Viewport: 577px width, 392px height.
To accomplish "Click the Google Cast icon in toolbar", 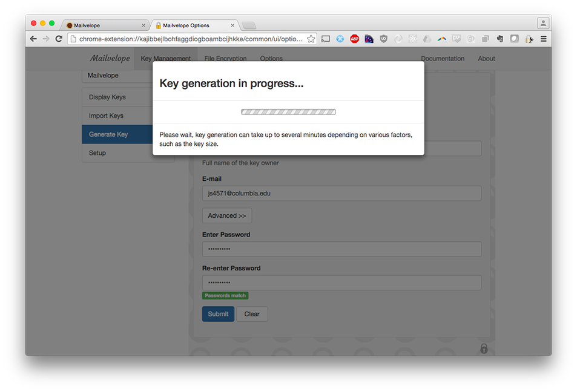I will (326, 39).
